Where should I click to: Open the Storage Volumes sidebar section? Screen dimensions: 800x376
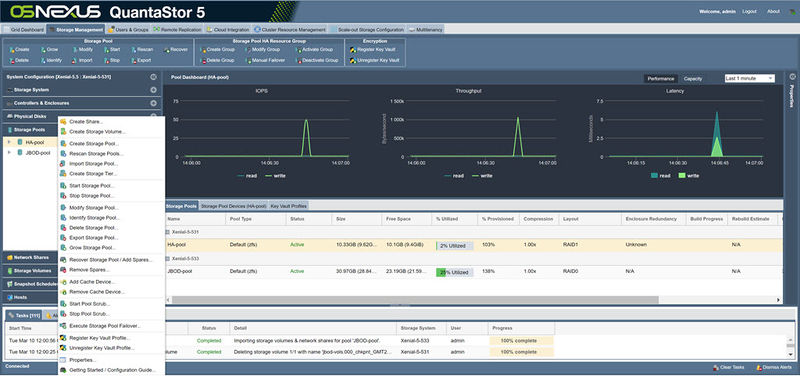(x=31, y=271)
